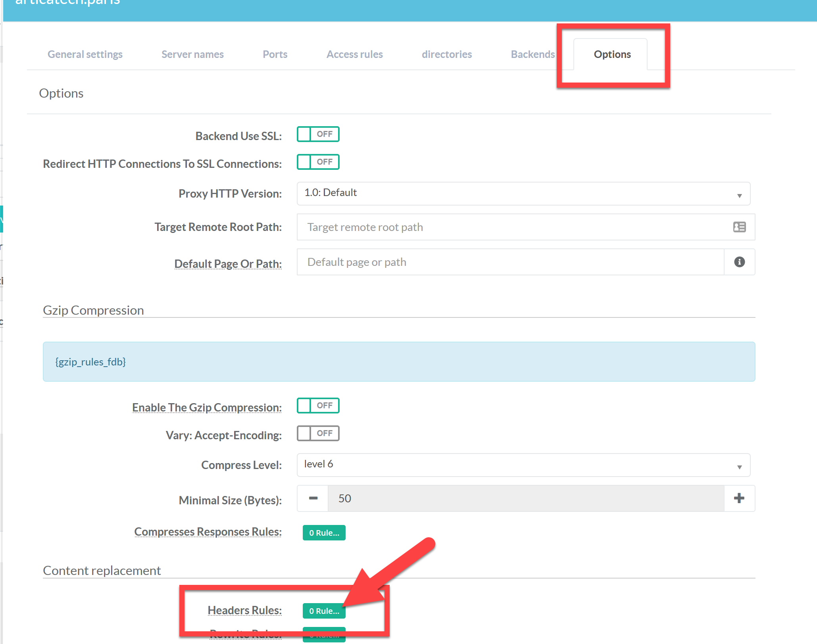Viewport: 817px width, 644px height.
Task: Switch to General settings tab
Action: 85,54
